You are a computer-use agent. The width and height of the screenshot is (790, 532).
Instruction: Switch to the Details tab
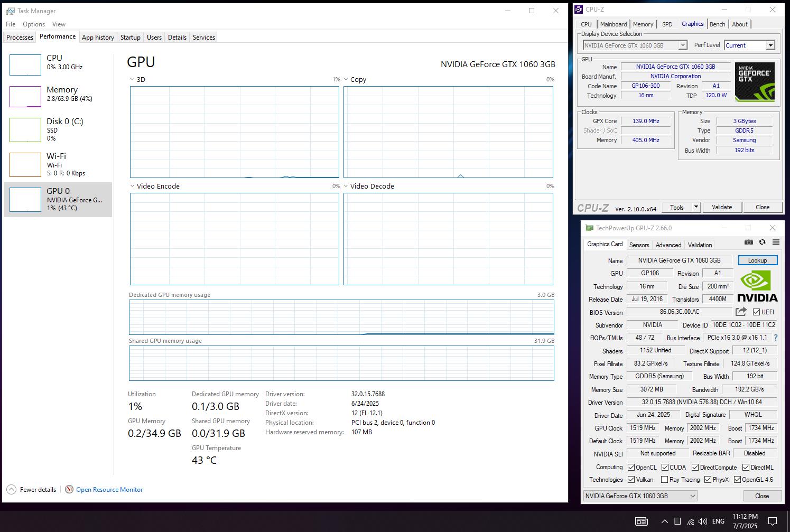pos(177,38)
